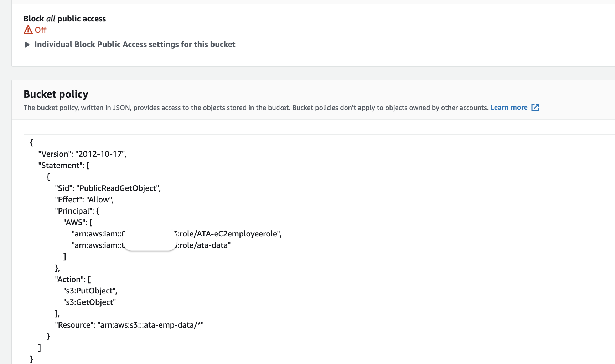Click the Bucket policy heading
Screen dimensions: 615x364
(x=56, y=94)
